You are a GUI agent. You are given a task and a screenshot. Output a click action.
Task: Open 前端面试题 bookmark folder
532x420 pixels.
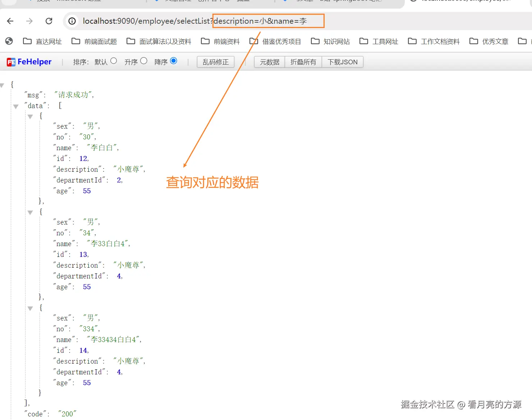(x=94, y=41)
